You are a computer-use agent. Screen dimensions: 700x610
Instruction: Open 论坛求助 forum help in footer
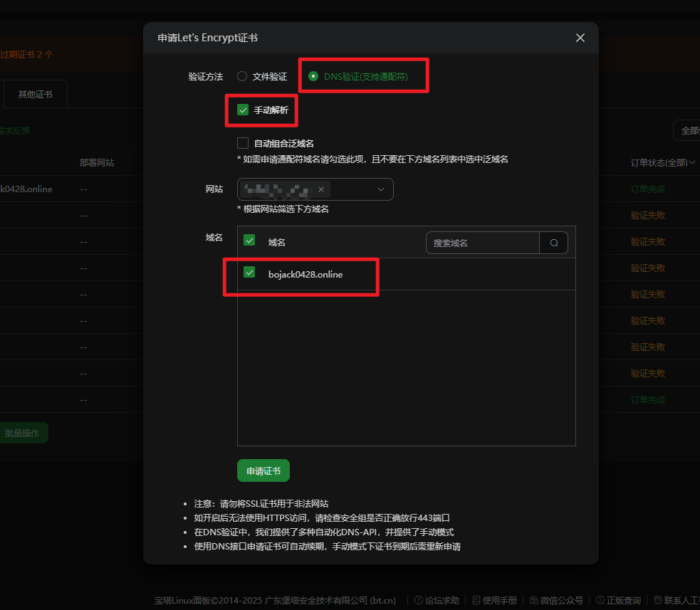pos(437,600)
